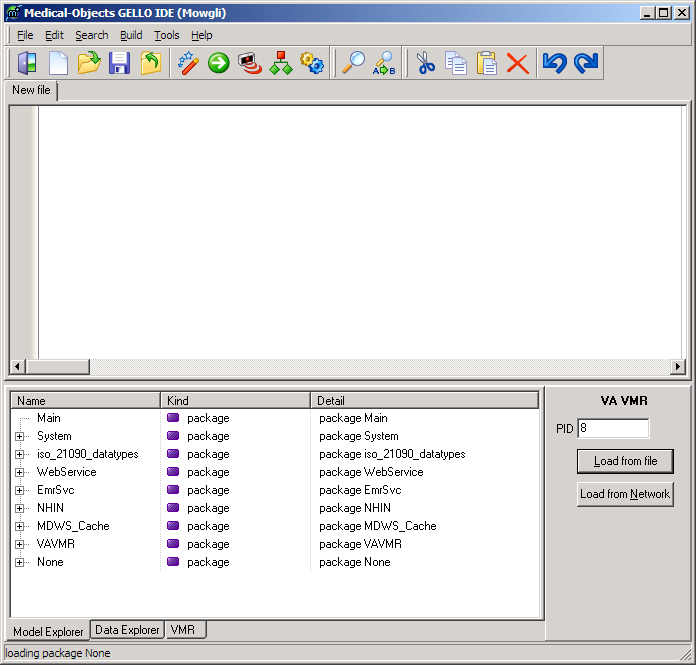
Task: Select the MDWS_Cache tree item
Action: point(73,526)
